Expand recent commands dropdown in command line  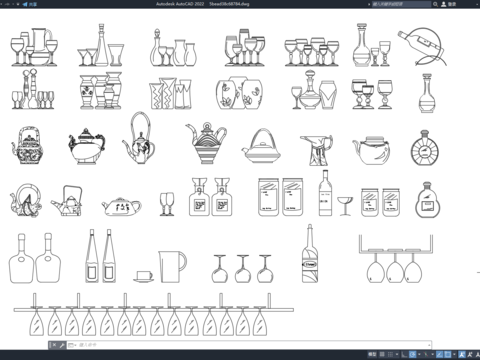pyautogui.click(x=72, y=345)
